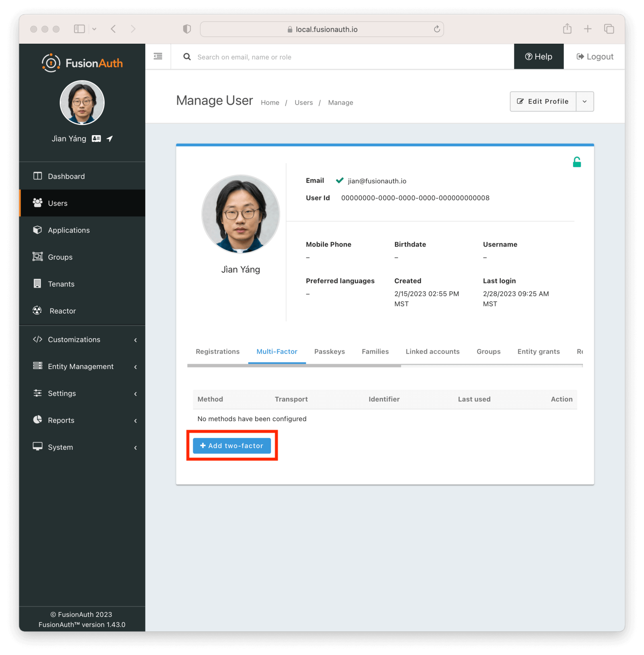Switch to the Linked accounts tab
The height and width of the screenshot is (655, 644).
pos(432,351)
